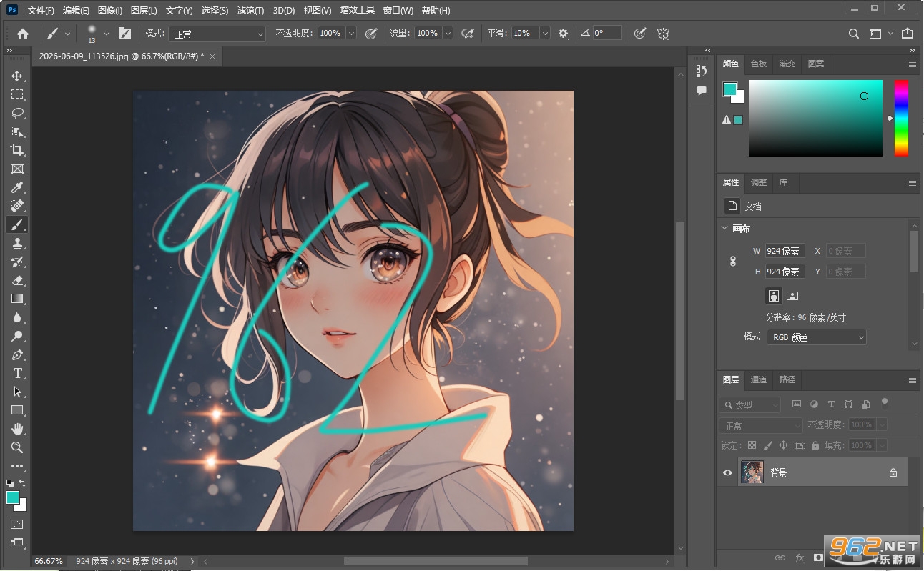This screenshot has width=924, height=571.
Task: Enable airbrush-style build-up effect
Action: pyautogui.click(x=468, y=34)
